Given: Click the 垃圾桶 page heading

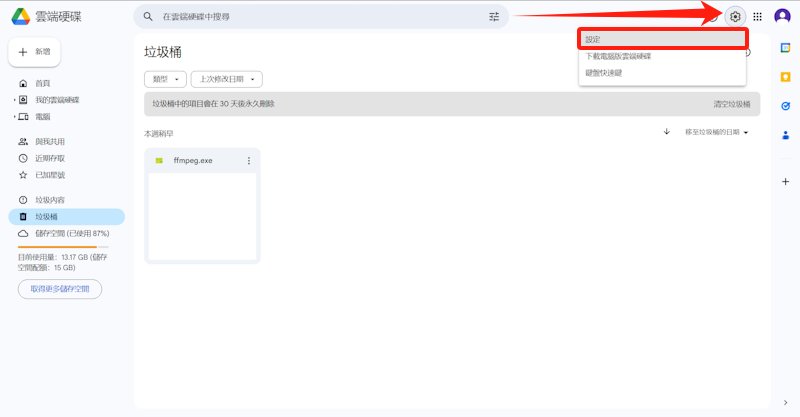Looking at the screenshot, I should pos(163,52).
